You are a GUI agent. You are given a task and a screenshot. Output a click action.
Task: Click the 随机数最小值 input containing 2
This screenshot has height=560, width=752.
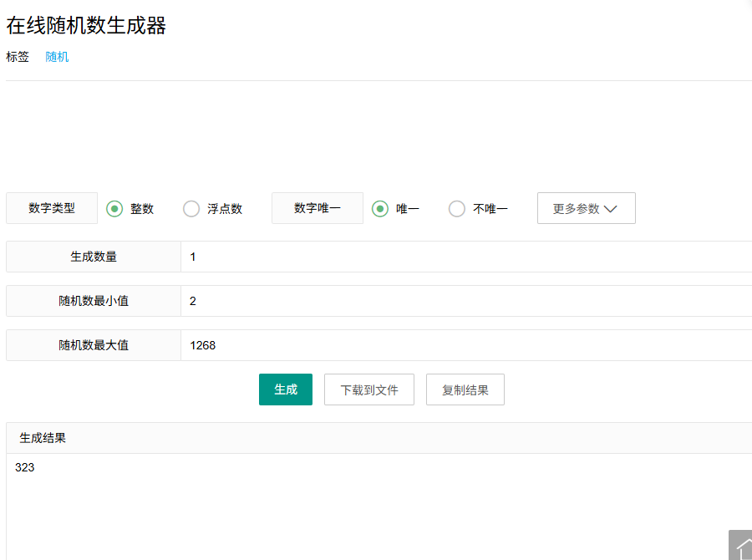point(465,301)
